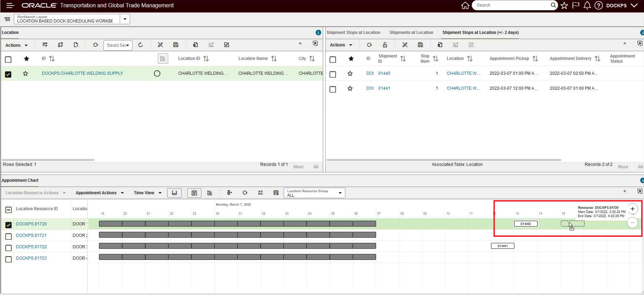The image size is (644, 295).
Task: Open the Workbench Layout dropdown
Action: coord(125,19)
